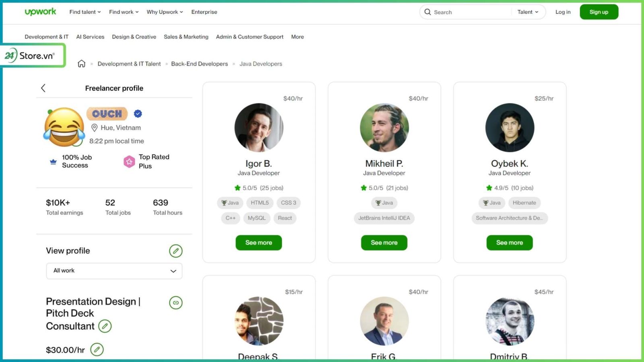This screenshot has width=644, height=362.
Task: Open the Talent search filter dropdown
Action: click(528, 12)
